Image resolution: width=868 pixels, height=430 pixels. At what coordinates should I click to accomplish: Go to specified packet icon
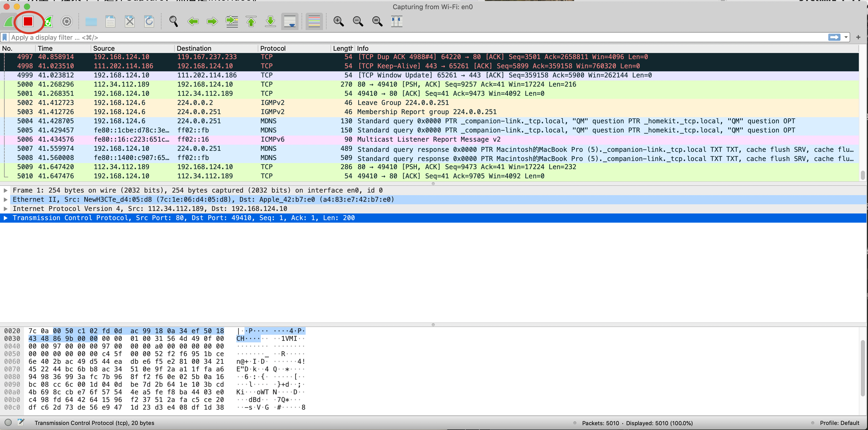pyautogui.click(x=232, y=22)
